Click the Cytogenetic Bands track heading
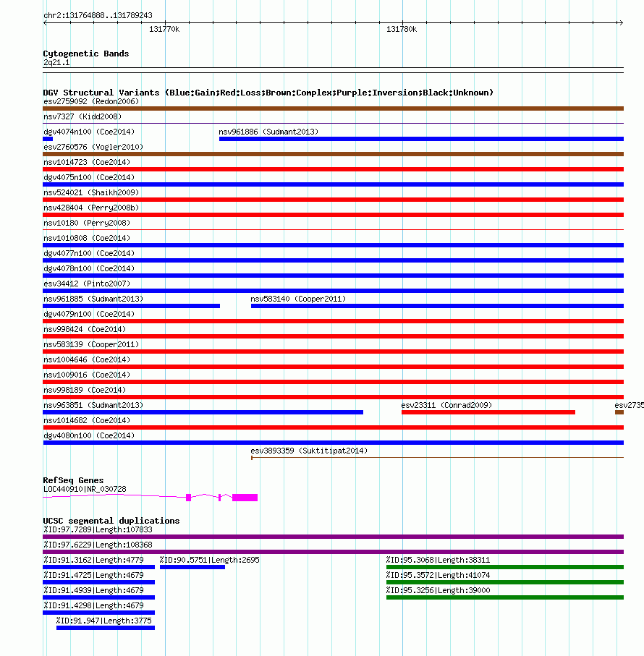 (x=86, y=54)
